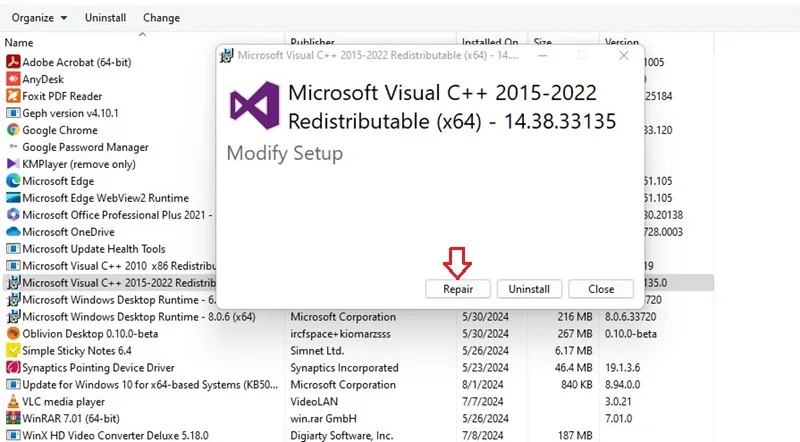Click version 8.0.6.33720
The height and width of the screenshot is (442, 800).
[x=631, y=316]
